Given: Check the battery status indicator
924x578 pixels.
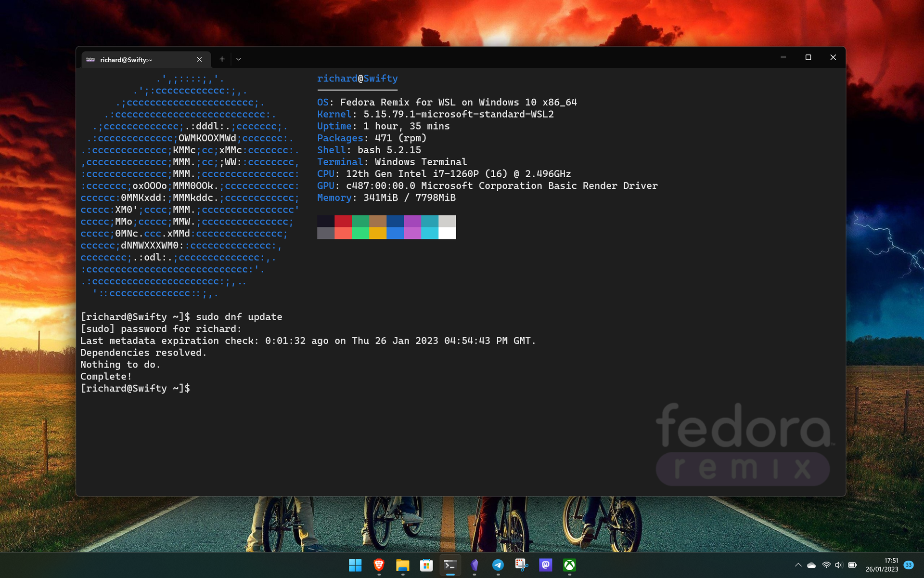Looking at the screenshot, I should tap(853, 565).
